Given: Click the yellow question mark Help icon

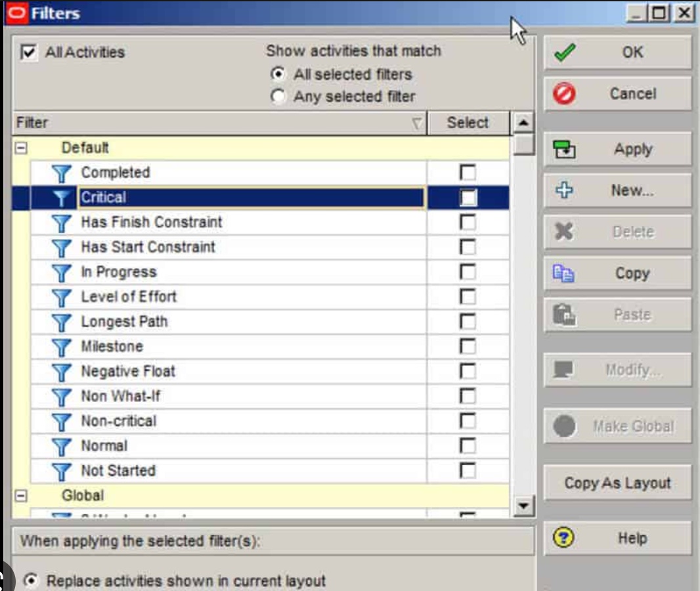Looking at the screenshot, I should [563, 537].
